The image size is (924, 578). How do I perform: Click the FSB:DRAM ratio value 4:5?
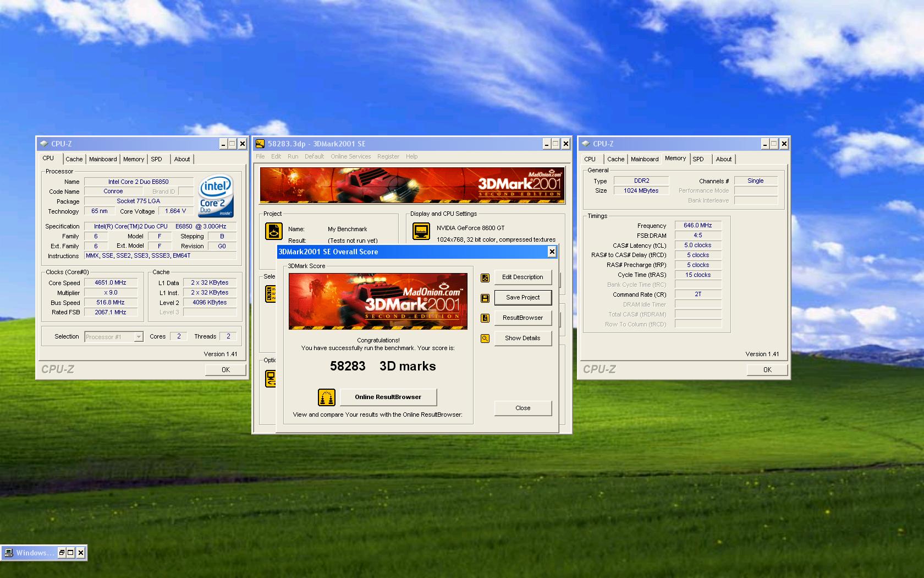pyautogui.click(x=698, y=235)
